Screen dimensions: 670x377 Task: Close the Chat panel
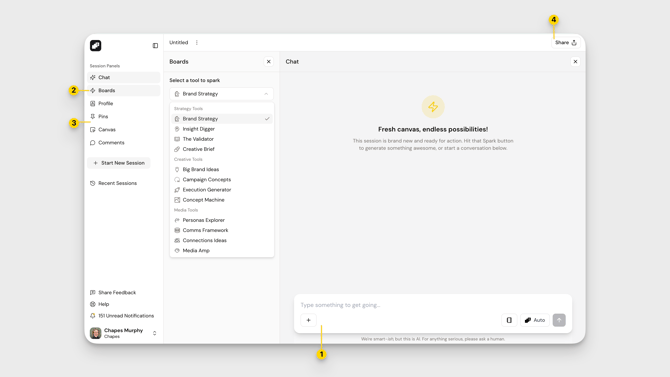(x=575, y=62)
